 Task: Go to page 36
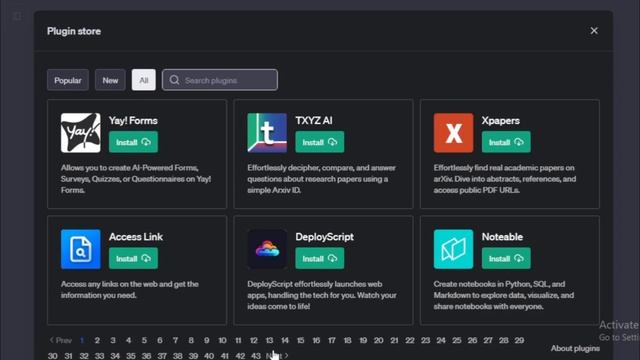146,356
